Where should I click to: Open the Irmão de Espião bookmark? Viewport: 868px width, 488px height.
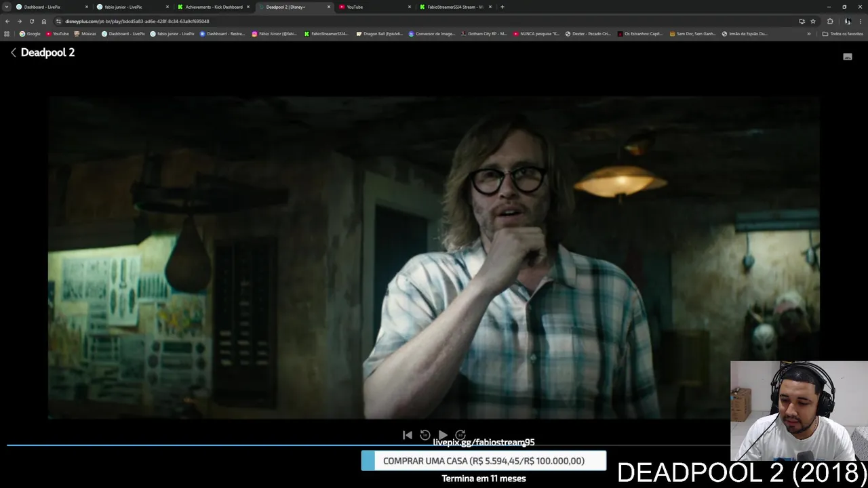coord(745,34)
